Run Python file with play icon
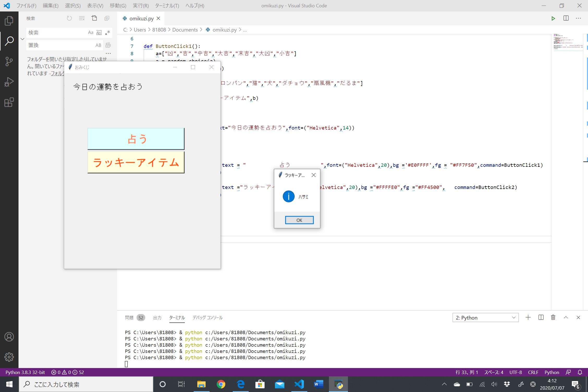This screenshot has height=392, width=588. coord(553,18)
